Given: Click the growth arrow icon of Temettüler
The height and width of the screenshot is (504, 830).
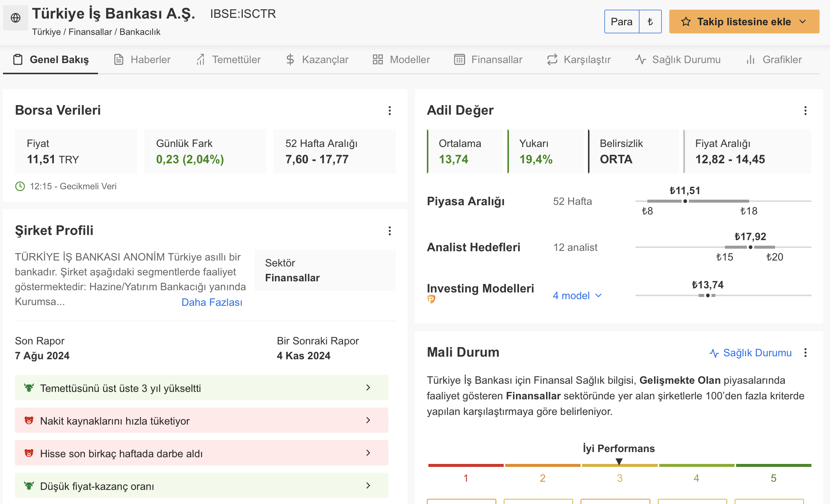Looking at the screenshot, I should pos(200,59).
